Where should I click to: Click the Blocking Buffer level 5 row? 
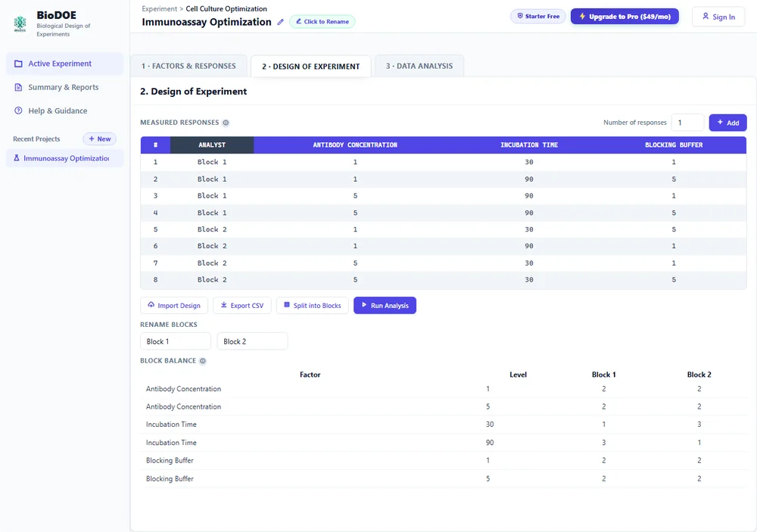[x=444, y=479]
